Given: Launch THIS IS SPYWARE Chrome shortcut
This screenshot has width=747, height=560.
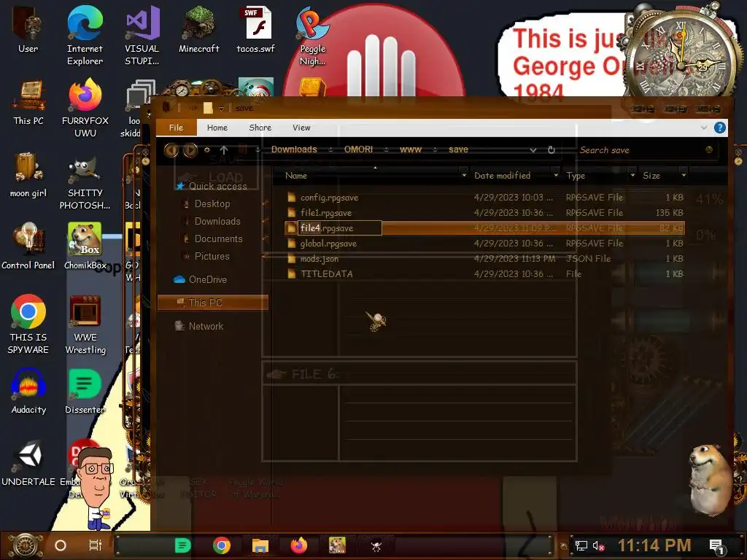Looking at the screenshot, I should 28,324.
